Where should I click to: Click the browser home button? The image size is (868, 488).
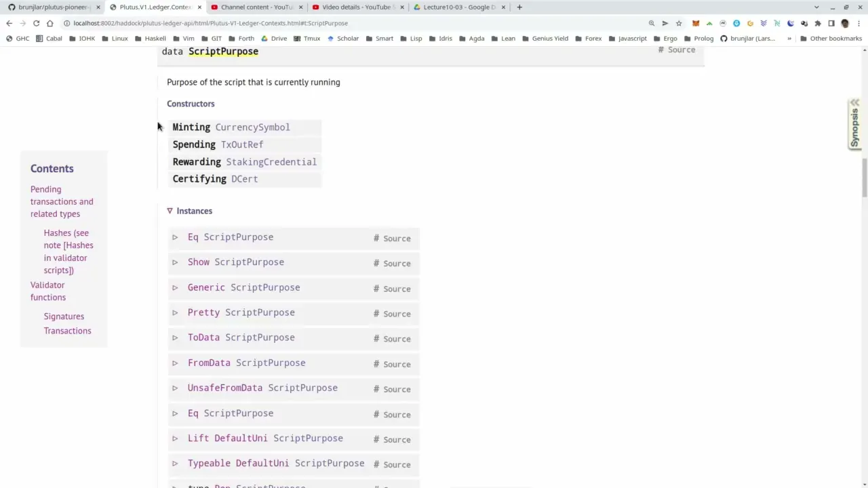pos(50,23)
